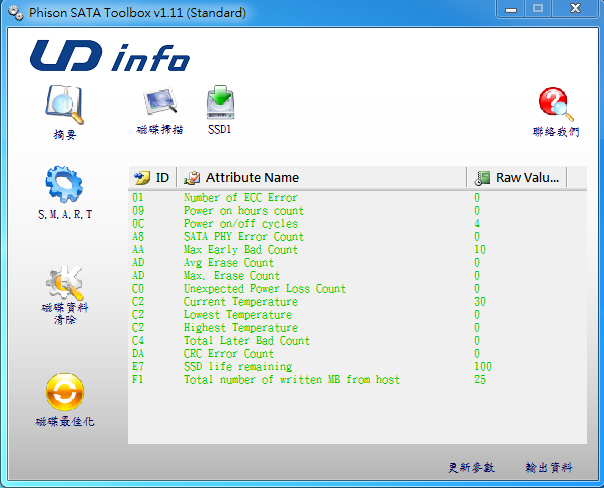Select the 'Number of ECC Error' row
604x488 pixels.
pos(357,198)
